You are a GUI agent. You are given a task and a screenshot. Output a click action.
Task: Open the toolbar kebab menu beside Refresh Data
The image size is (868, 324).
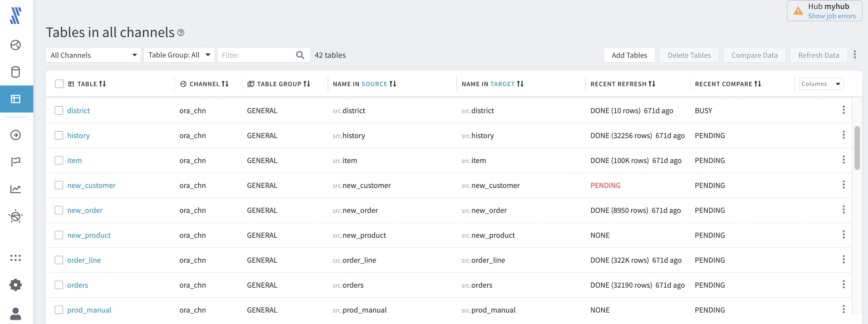tap(855, 55)
